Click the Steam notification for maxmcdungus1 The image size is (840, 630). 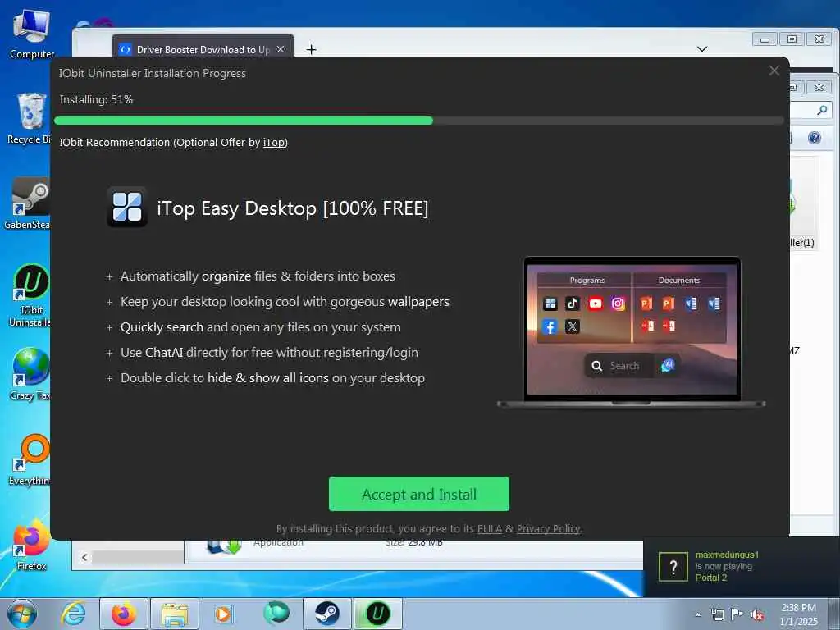pos(742,567)
